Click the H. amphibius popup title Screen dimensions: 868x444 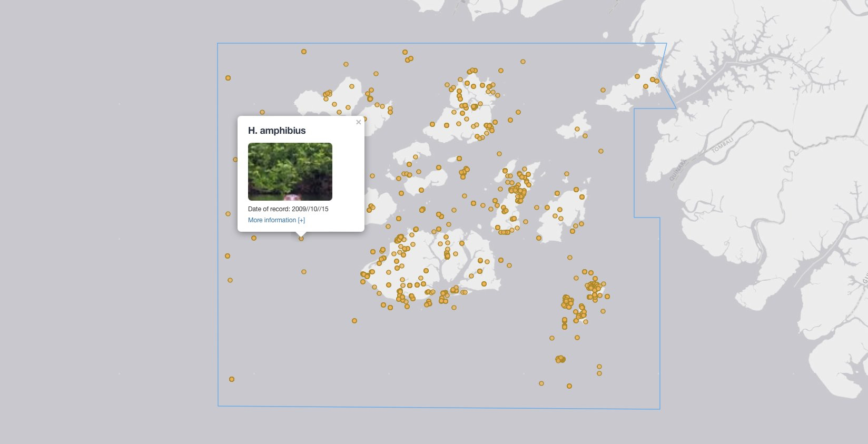click(277, 131)
